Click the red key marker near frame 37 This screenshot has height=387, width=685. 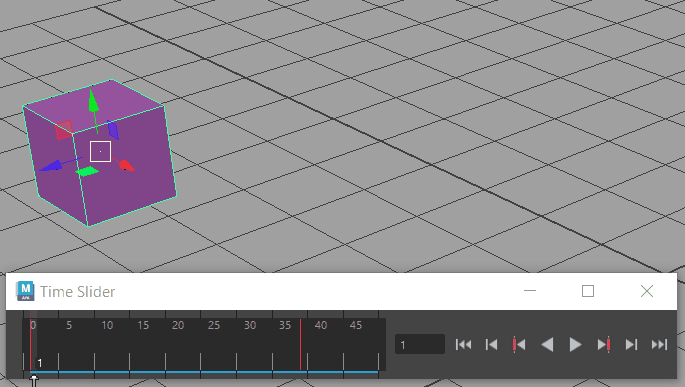pos(301,345)
